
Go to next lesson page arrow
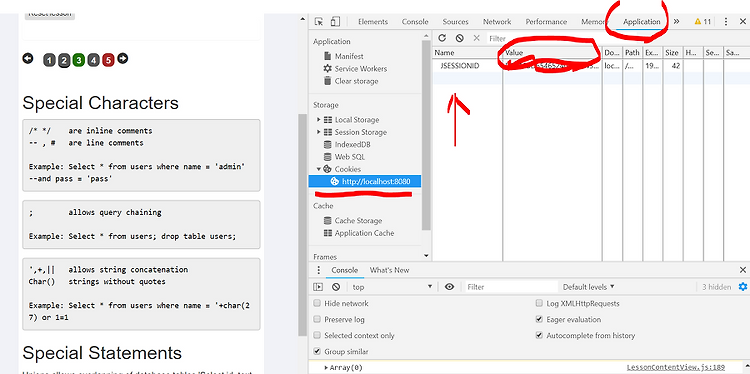(123, 58)
